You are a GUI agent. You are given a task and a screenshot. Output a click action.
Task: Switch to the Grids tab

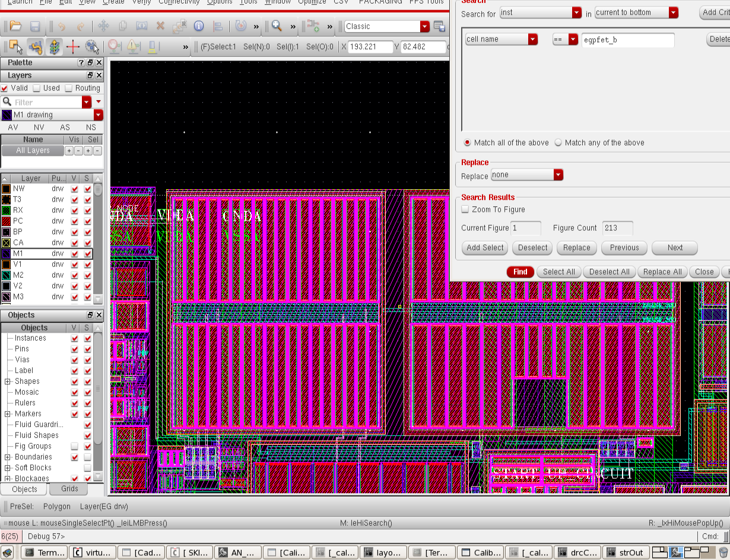point(69,489)
